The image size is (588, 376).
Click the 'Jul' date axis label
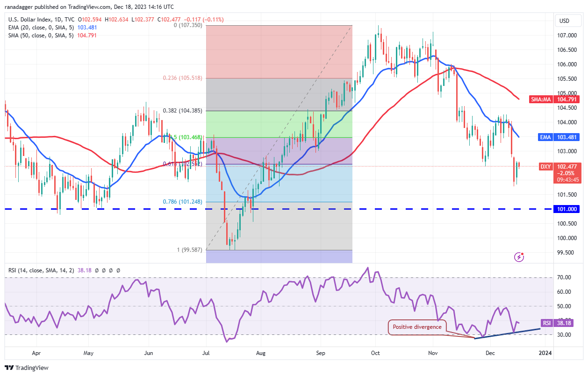[x=206, y=354]
